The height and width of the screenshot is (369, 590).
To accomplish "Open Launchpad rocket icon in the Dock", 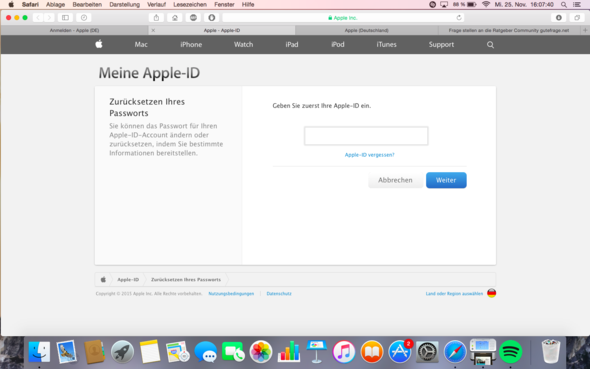I will tap(122, 352).
